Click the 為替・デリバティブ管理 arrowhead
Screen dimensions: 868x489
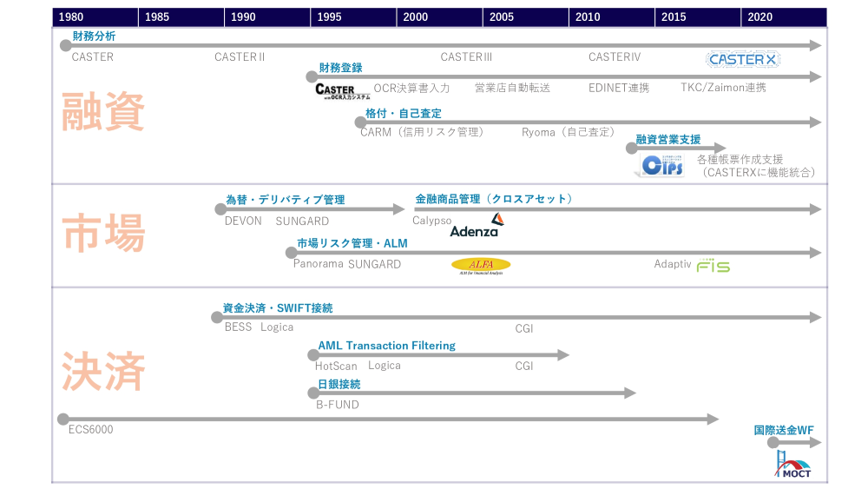coord(399,208)
